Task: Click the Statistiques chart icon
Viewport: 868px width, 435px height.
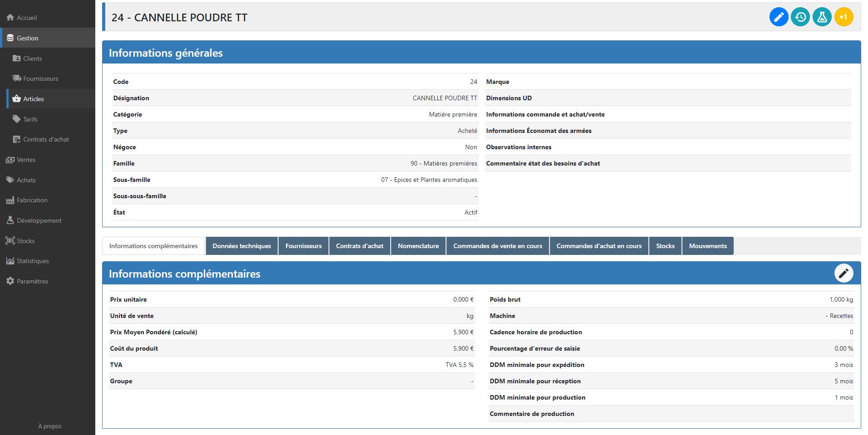Action: [10, 261]
